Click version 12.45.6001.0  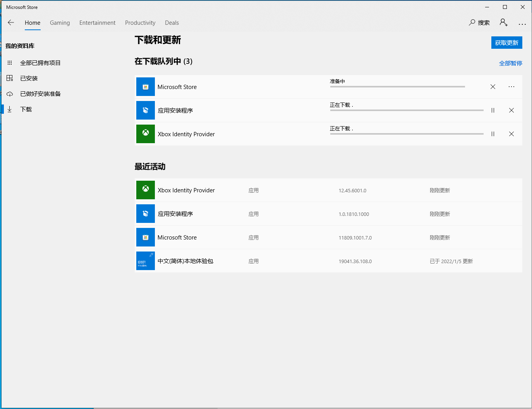[352, 190]
